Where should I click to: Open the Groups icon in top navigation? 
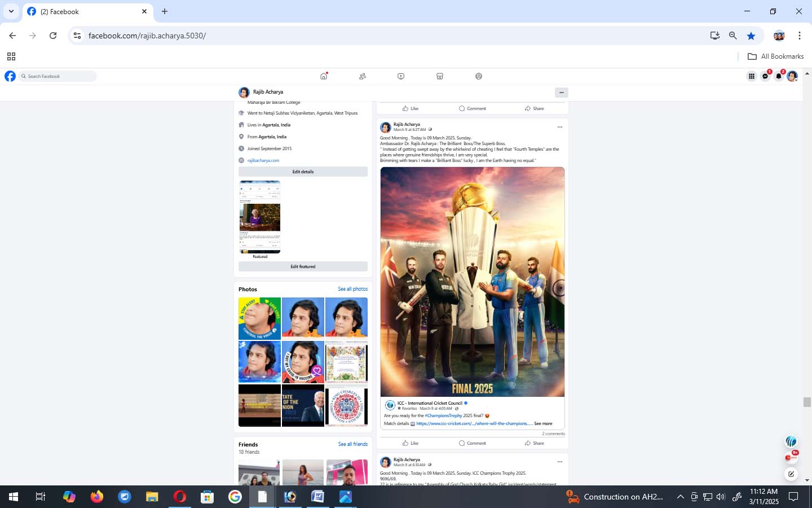[x=479, y=76]
